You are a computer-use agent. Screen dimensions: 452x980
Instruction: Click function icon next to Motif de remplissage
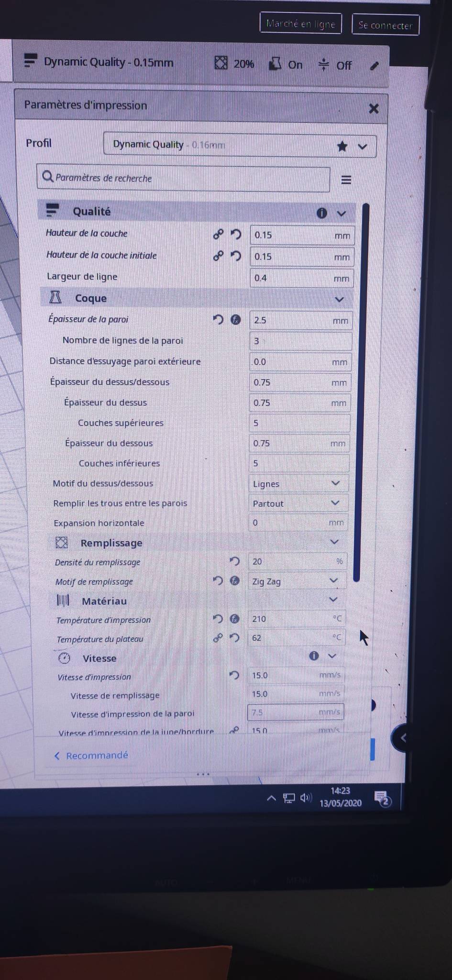coord(235,580)
